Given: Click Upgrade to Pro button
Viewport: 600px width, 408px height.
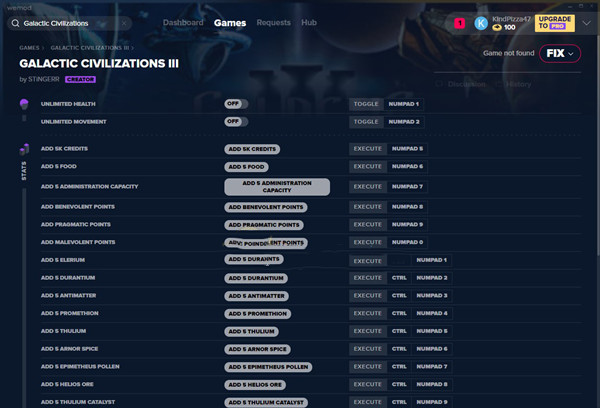Looking at the screenshot, I should click(x=555, y=22).
